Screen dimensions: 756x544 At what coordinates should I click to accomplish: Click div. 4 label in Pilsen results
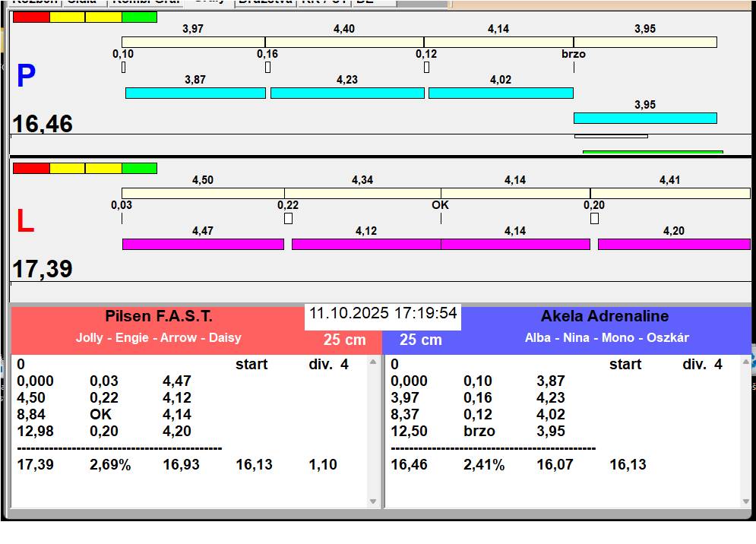(328, 364)
